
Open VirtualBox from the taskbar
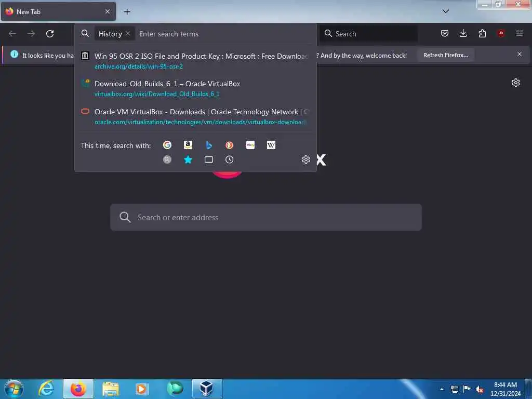tap(207, 389)
